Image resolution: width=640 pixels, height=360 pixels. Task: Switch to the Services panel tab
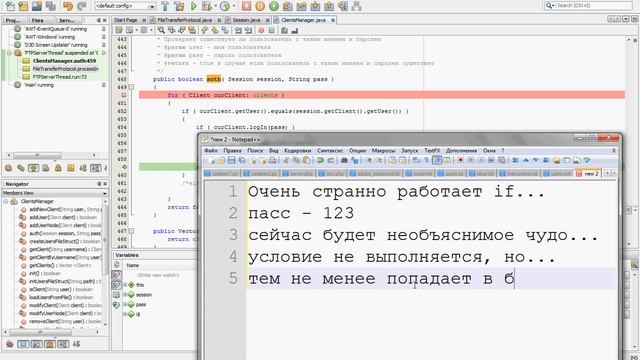tap(67, 20)
